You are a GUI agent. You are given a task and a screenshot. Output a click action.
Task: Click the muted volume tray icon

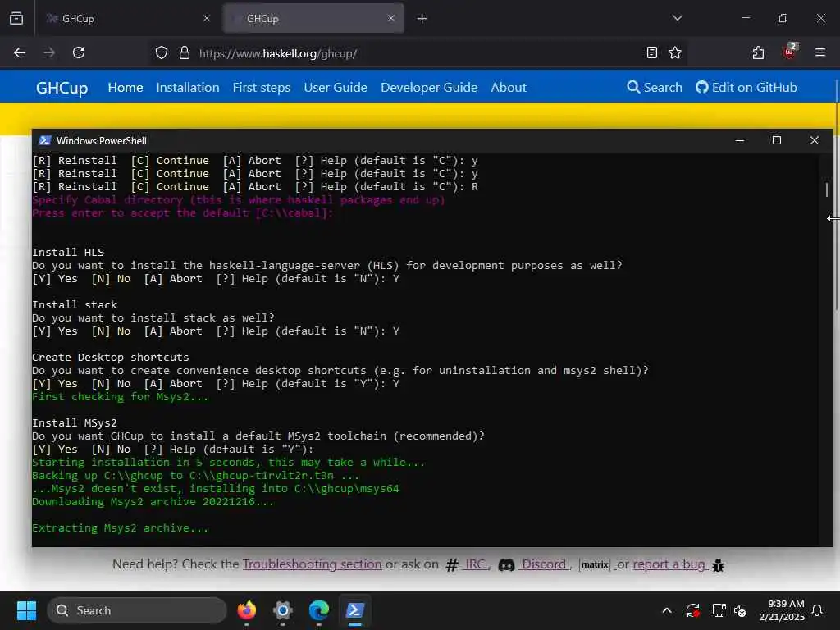pos(740,610)
